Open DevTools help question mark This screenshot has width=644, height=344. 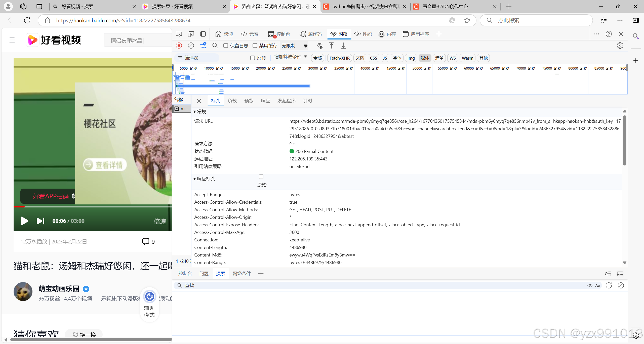point(609,34)
